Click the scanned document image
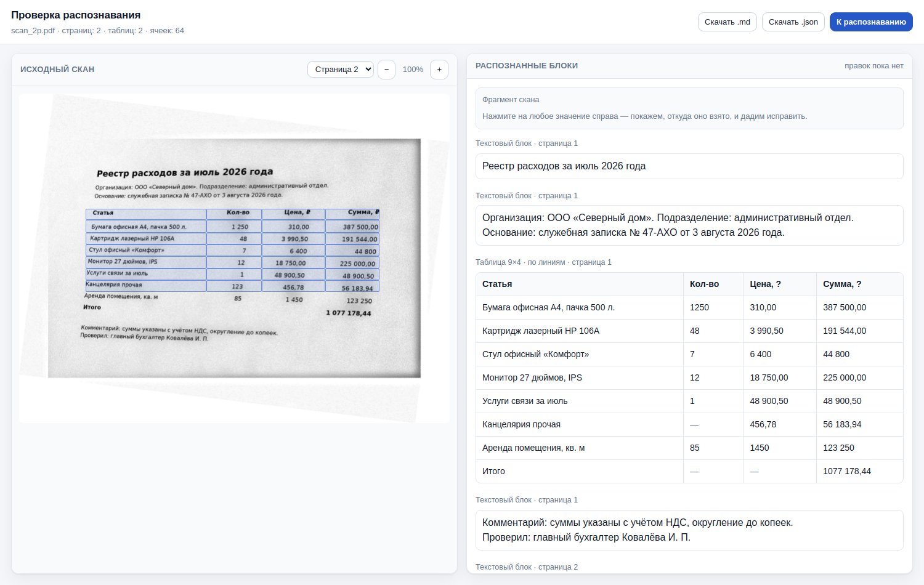The height and width of the screenshot is (585, 924). [x=234, y=258]
